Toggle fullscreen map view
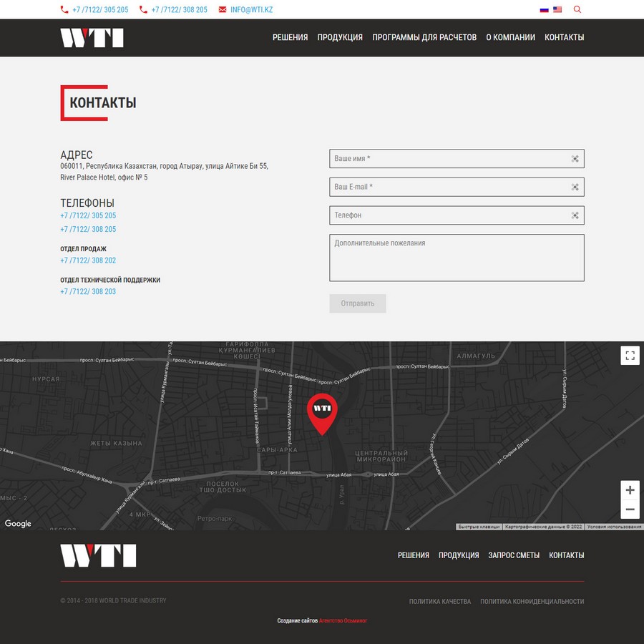The width and height of the screenshot is (644, 644). (x=630, y=355)
